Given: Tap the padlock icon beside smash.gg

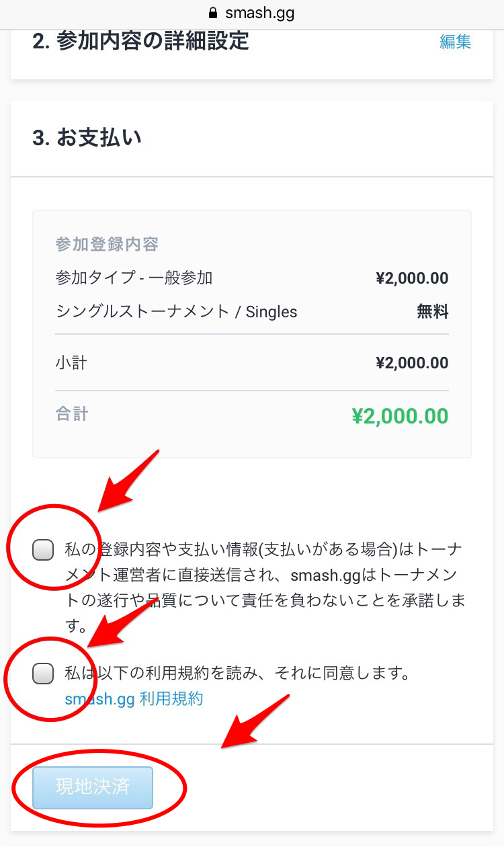Looking at the screenshot, I should click(x=214, y=13).
